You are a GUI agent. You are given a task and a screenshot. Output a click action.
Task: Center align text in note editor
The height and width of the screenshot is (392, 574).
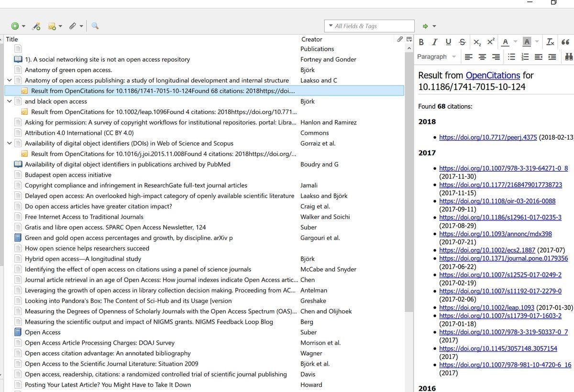483,57
